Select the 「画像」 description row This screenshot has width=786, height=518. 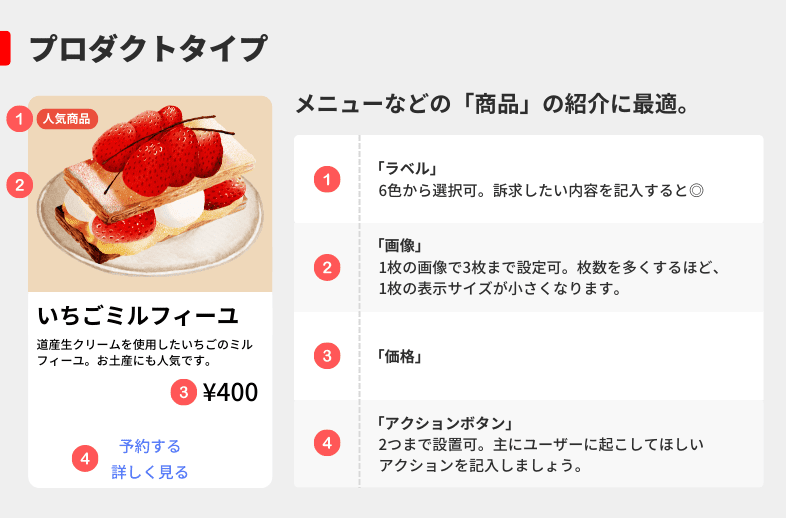click(528, 267)
